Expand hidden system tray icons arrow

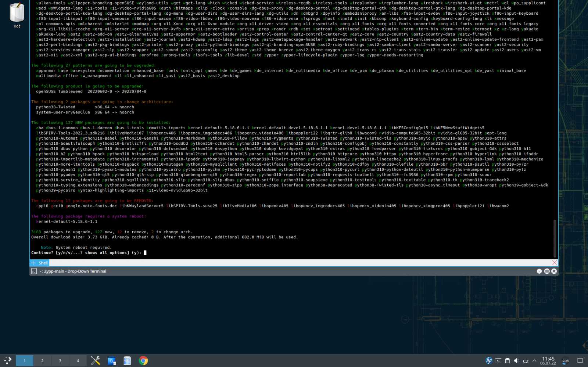tap(534, 361)
